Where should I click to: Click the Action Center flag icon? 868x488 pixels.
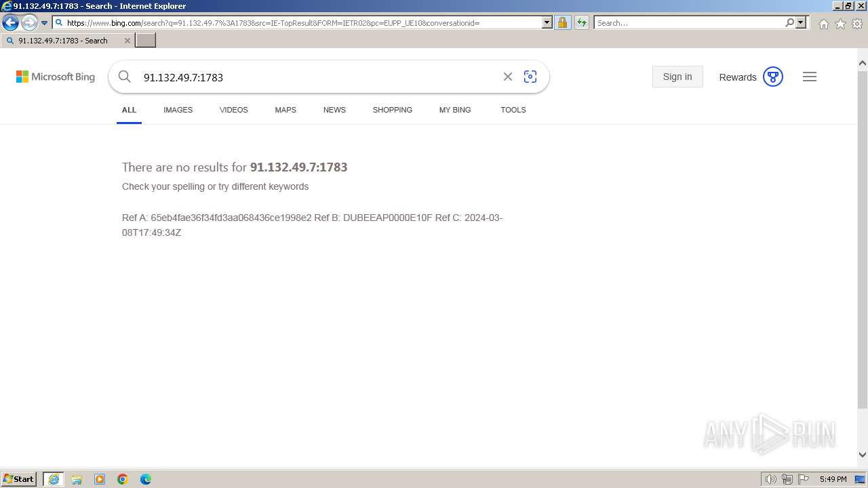click(804, 479)
